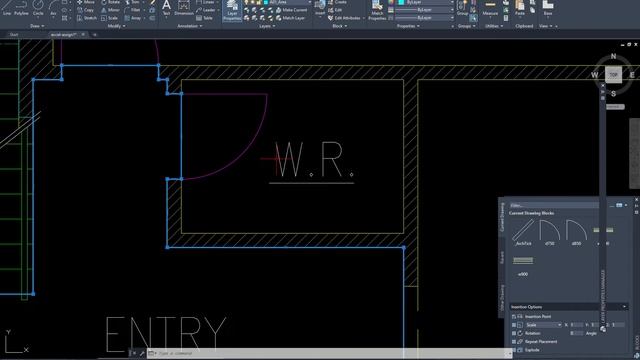
Task: Toggle the Explode option checkbox
Action: [x=514, y=350]
